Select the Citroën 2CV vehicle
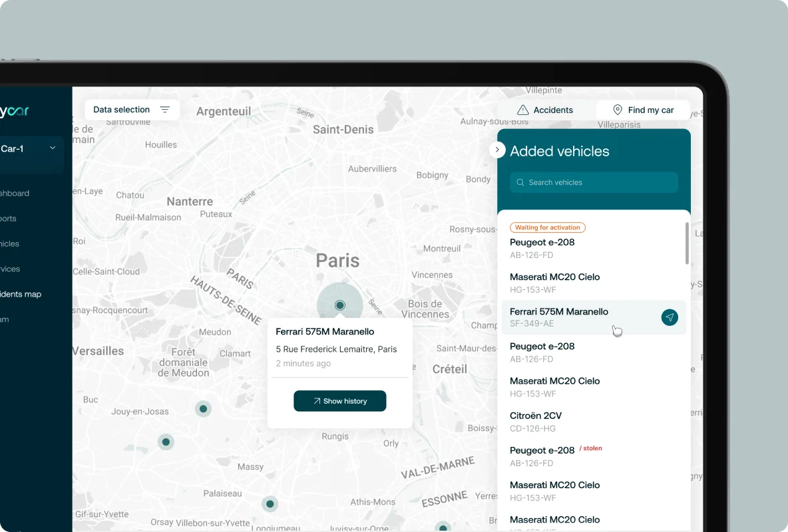 click(594, 422)
